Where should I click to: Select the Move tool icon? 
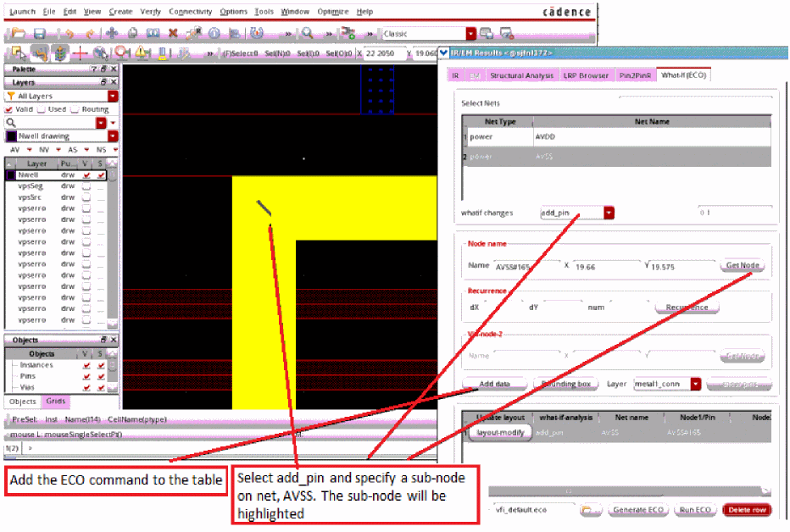tap(112, 34)
